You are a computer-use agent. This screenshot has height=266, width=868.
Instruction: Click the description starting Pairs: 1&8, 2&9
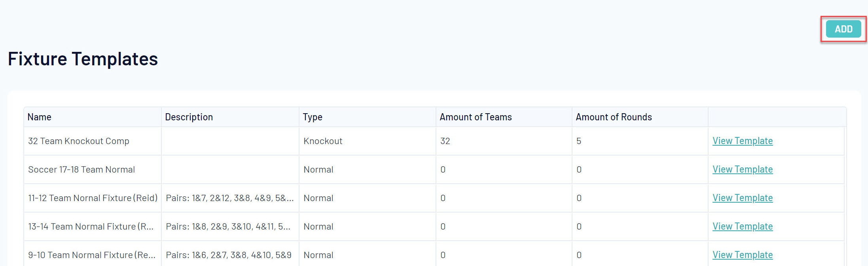[x=228, y=227]
